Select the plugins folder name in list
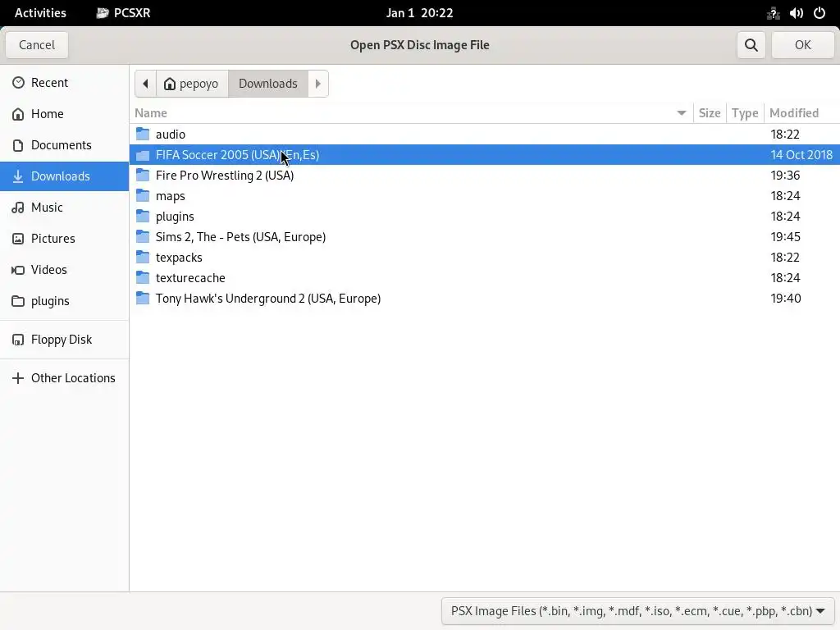 (x=175, y=217)
